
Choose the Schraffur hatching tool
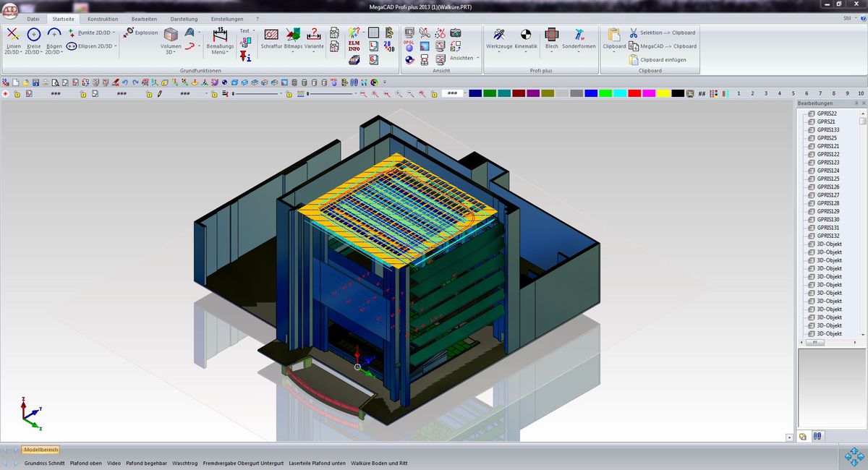(271, 35)
